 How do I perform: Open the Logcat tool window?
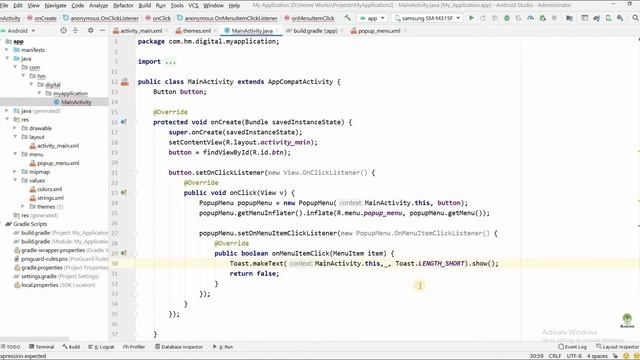tap(101, 347)
